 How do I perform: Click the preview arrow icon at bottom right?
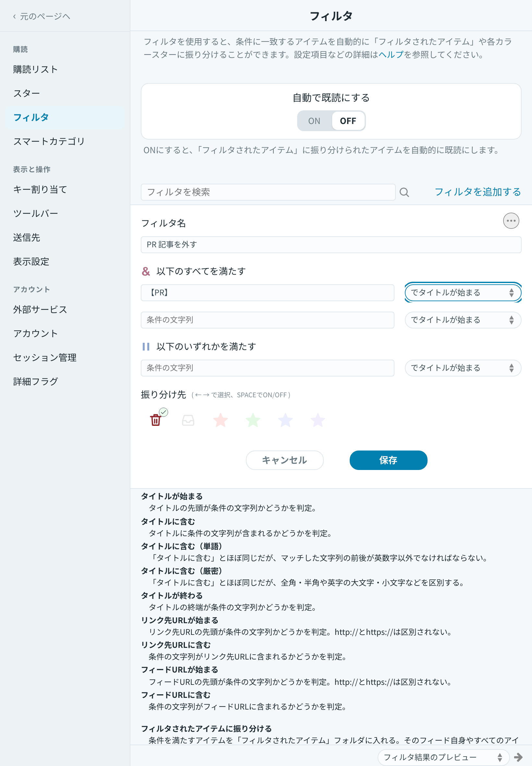tap(518, 757)
